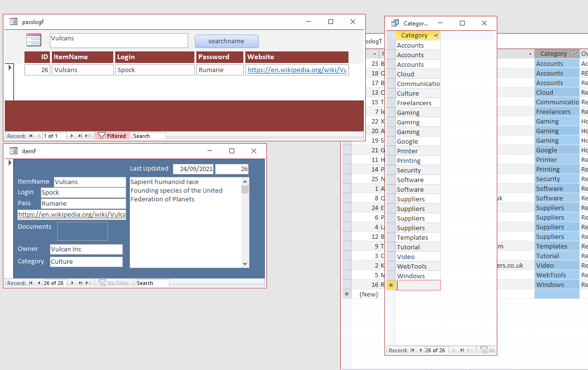Click the itemF title bar form icon

[13, 151]
